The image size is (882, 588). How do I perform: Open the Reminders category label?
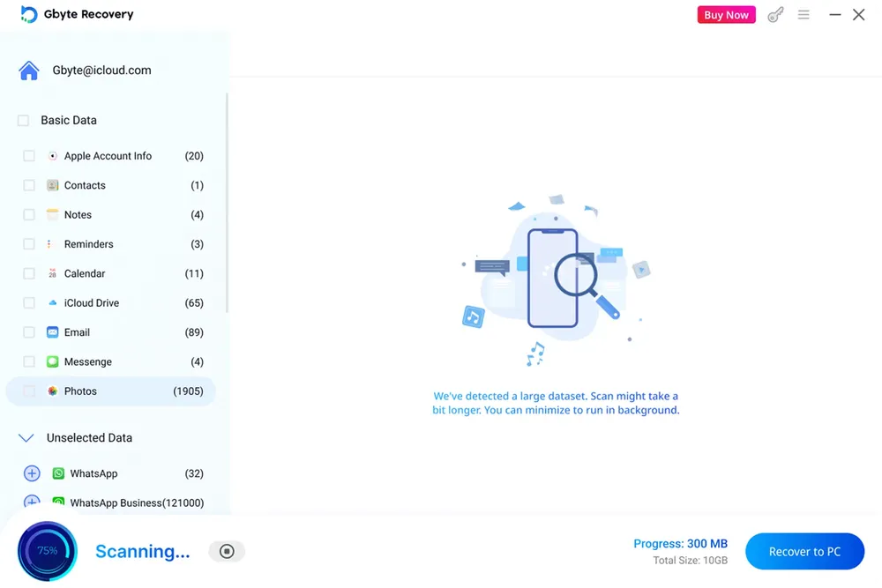[89, 244]
